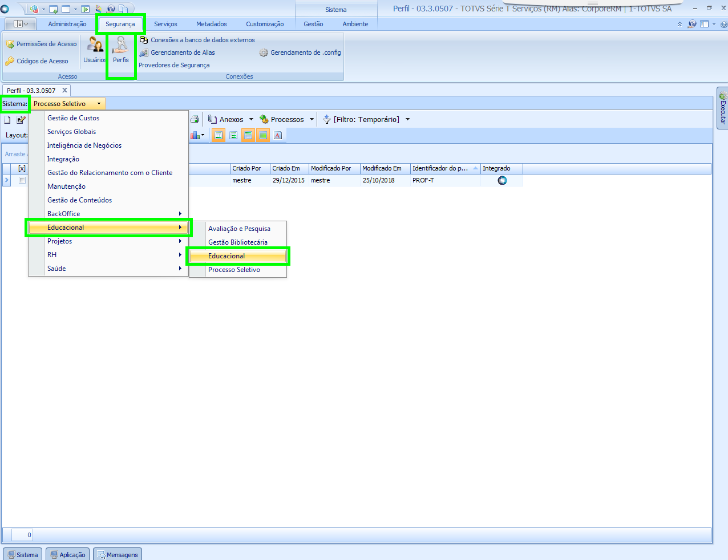
Task: Open Conexões a banco de dados externos
Action: pos(197,40)
